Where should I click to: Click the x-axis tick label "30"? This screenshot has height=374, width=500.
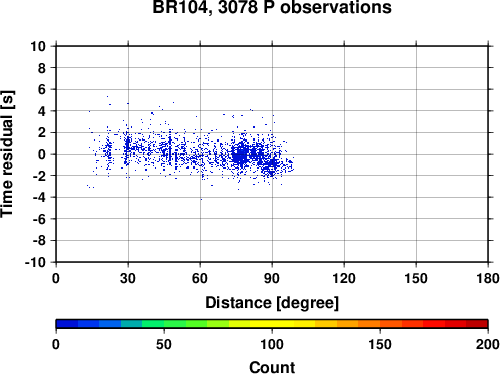click(128, 278)
